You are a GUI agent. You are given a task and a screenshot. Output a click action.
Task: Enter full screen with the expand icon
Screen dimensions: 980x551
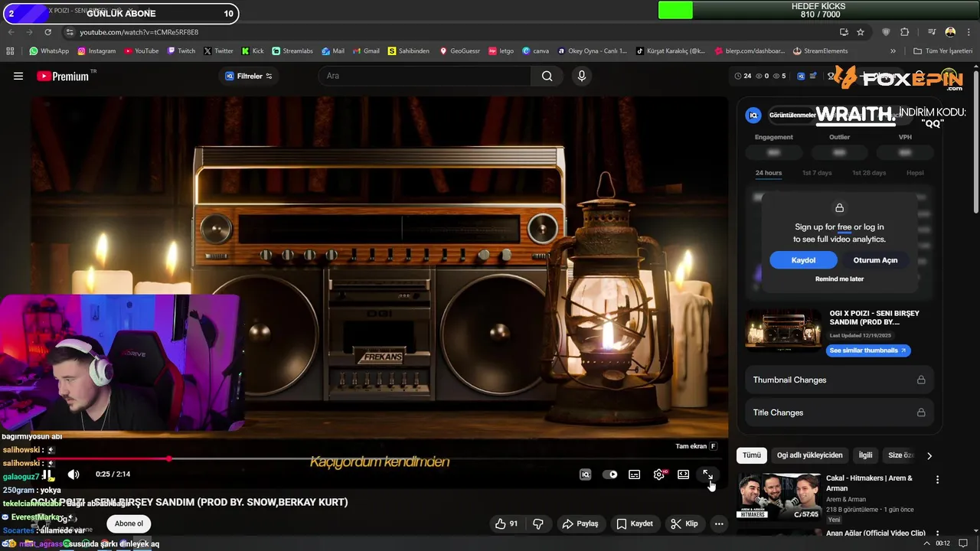(707, 474)
